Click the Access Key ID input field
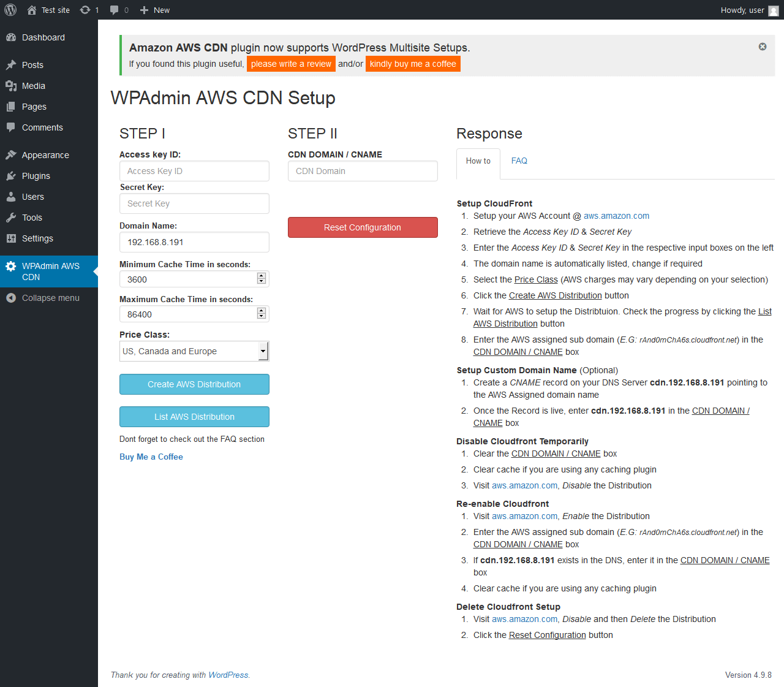This screenshot has width=784, height=687. (194, 171)
